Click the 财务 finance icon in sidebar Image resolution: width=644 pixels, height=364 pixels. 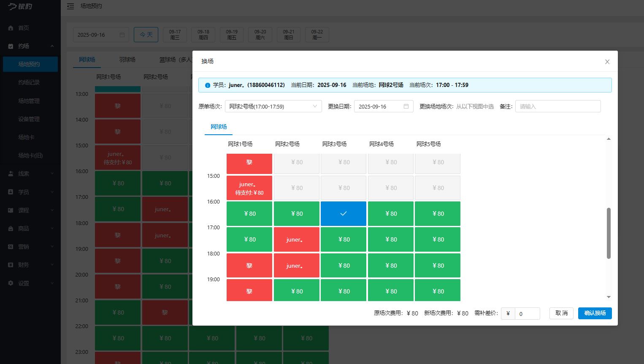[x=11, y=265]
